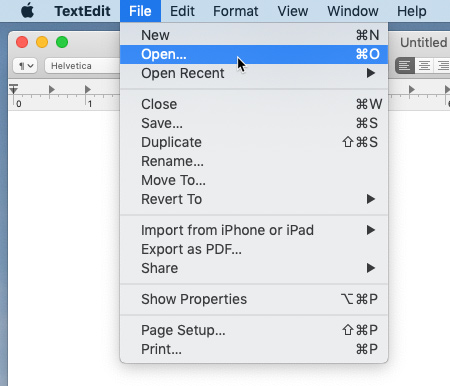The width and height of the screenshot is (450, 386).
Task: Click the align left icon
Action: (405, 65)
